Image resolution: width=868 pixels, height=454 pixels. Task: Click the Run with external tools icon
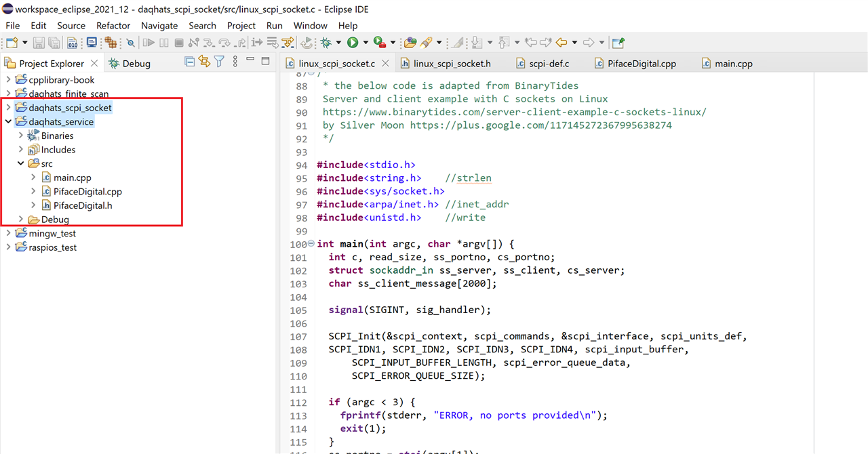[x=379, y=43]
